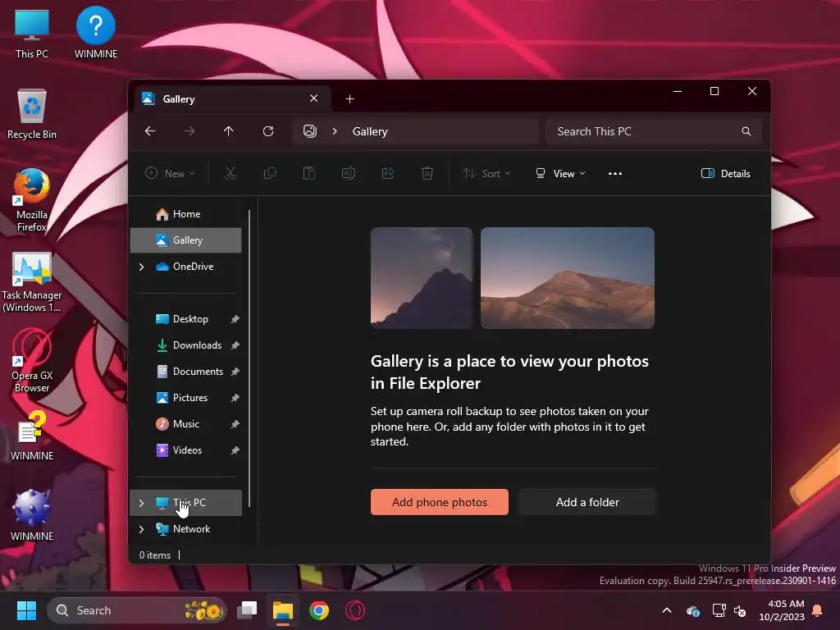Show hidden system tray icons
Image resolution: width=840 pixels, height=630 pixels.
pyautogui.click(x=667, y=610)
